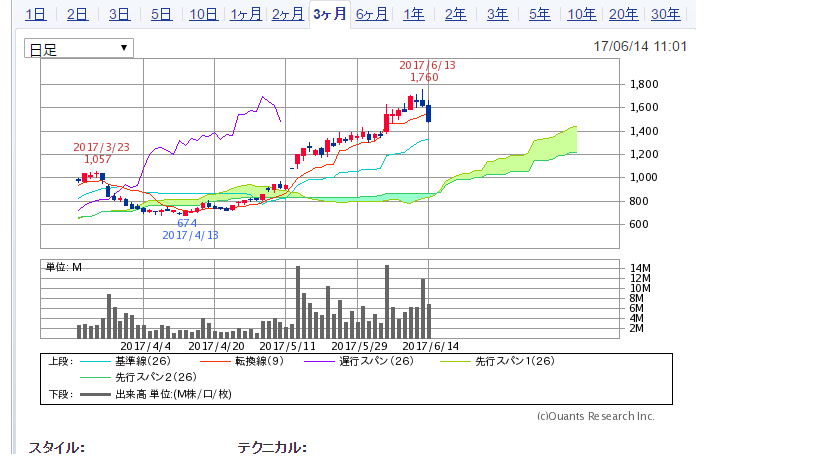Switch chart to 1年 range
Viewport: 819px width, 460px height.
414,15
